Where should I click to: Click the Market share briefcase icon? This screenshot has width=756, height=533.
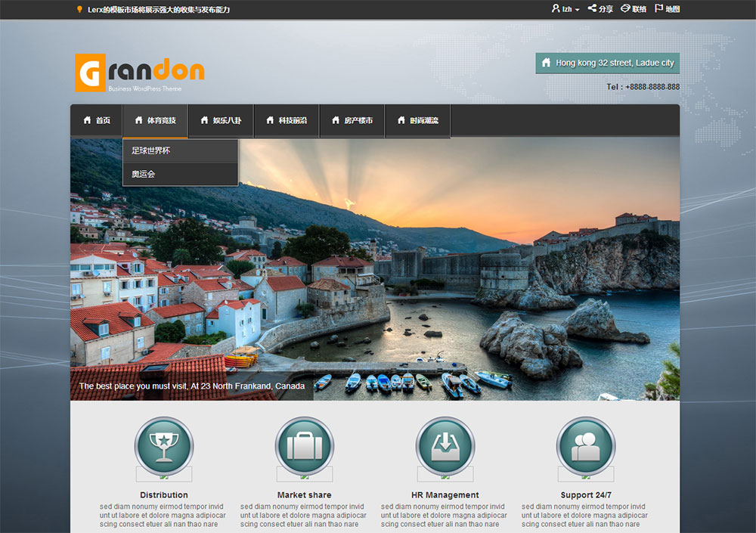click(x=305, y=446)
